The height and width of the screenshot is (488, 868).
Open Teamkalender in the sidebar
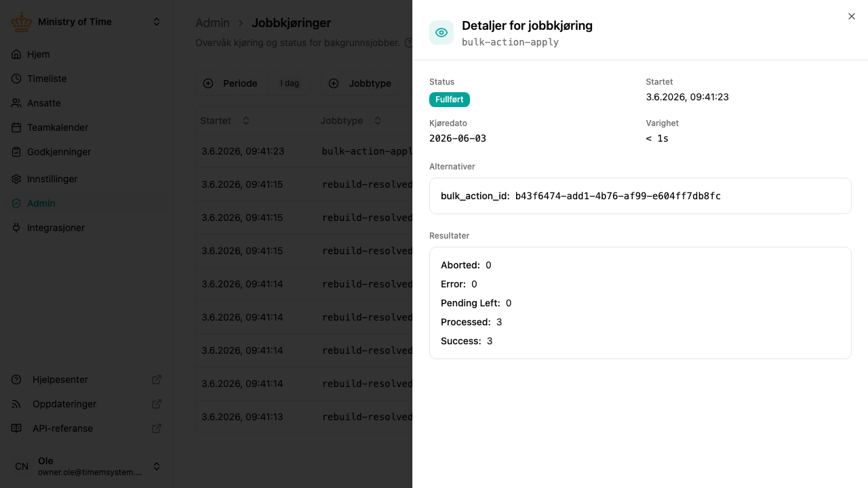tap(87, 127)
